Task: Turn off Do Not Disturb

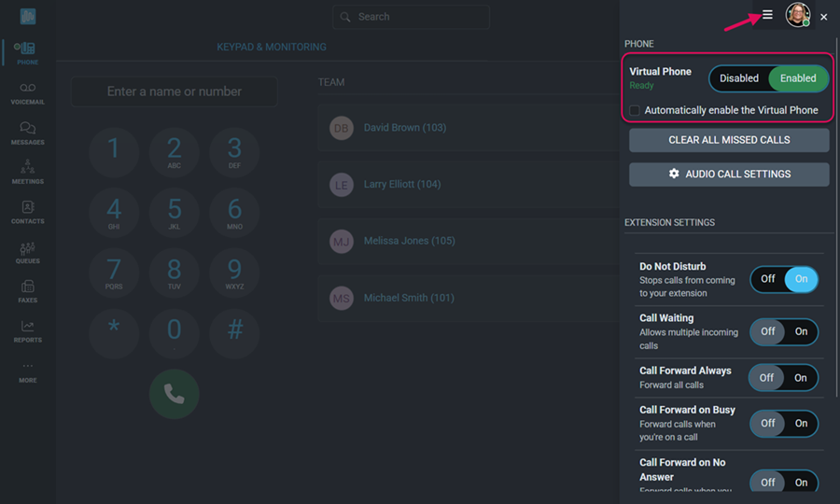Action: click(767, 279)
